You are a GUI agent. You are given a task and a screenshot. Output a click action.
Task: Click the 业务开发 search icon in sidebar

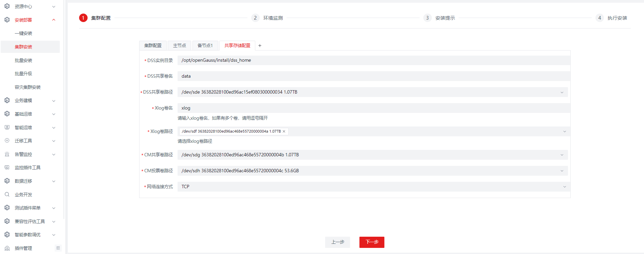[x=7, y=195]
